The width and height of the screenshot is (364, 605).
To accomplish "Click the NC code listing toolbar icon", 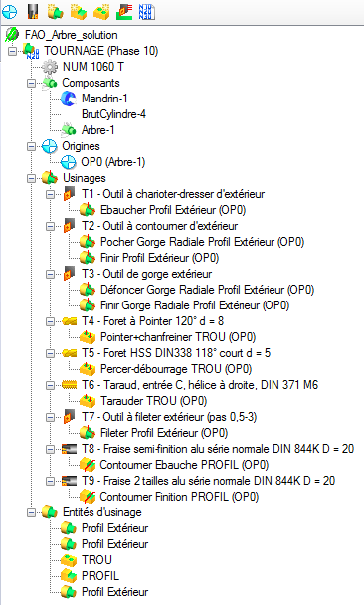I will coord(147,12).
